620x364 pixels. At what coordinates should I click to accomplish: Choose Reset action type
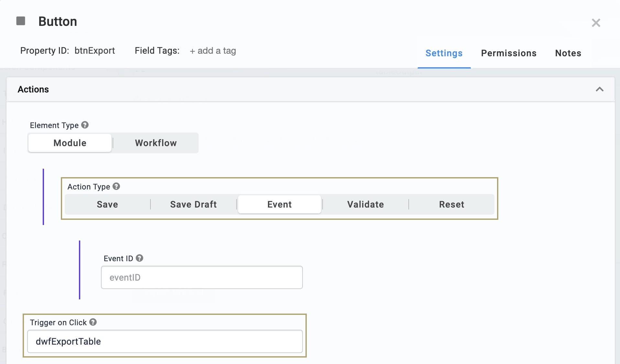coord(452,204)
